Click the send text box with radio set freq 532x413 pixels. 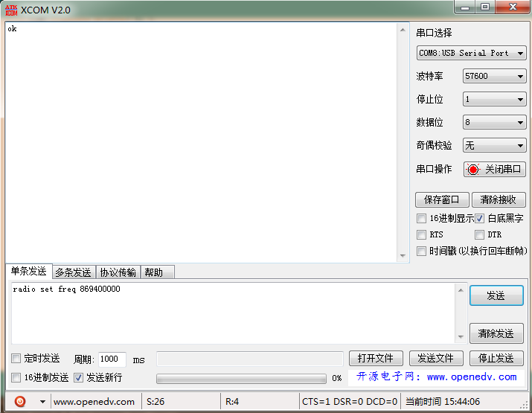pyautogui.click(x=233, y=313)
